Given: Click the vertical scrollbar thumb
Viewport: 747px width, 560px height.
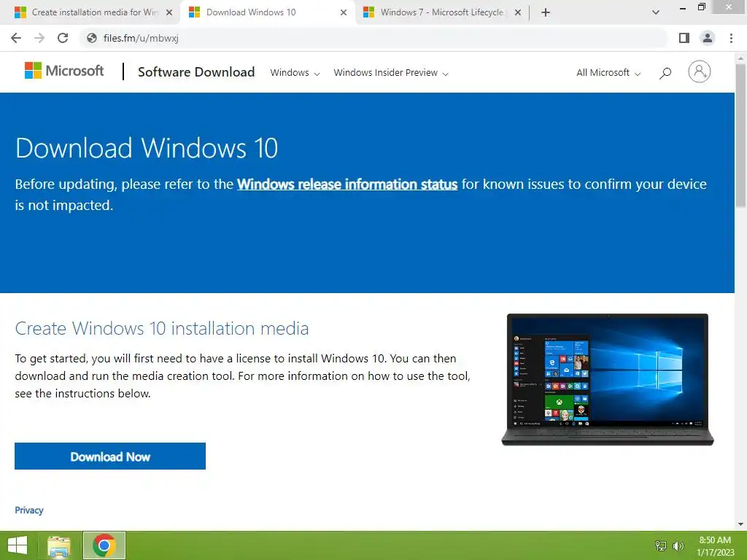Looking at the screenshot, I should pos(740,136).
